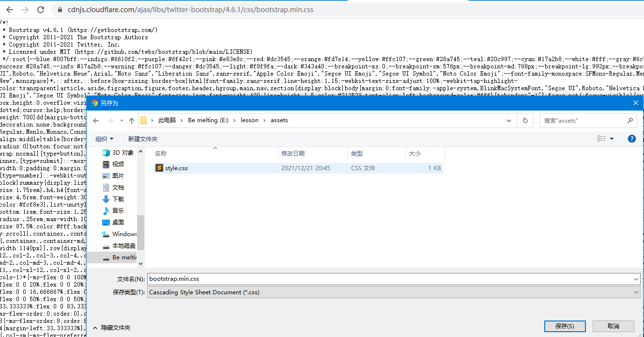Click forward arrow in Save As dialog
Viewport: 644px width, 337px height.
coord(109,120)
